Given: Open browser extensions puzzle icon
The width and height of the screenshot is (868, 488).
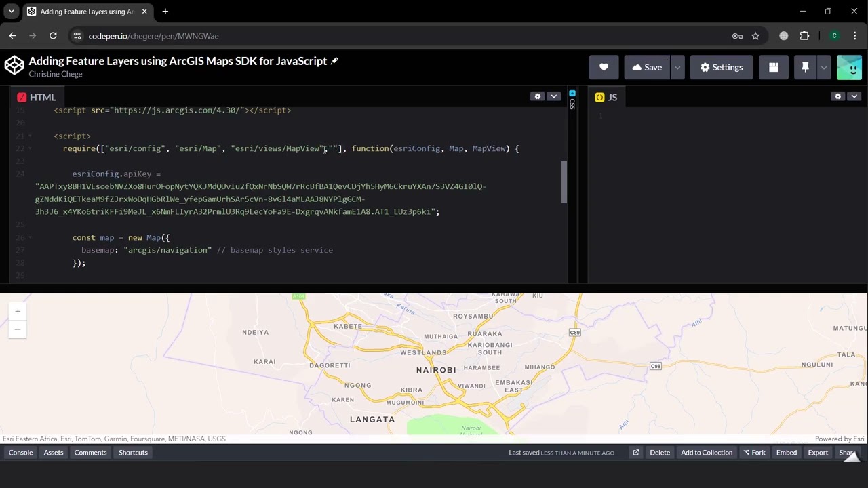Looking at the screenshot, I should pos(804,36).
